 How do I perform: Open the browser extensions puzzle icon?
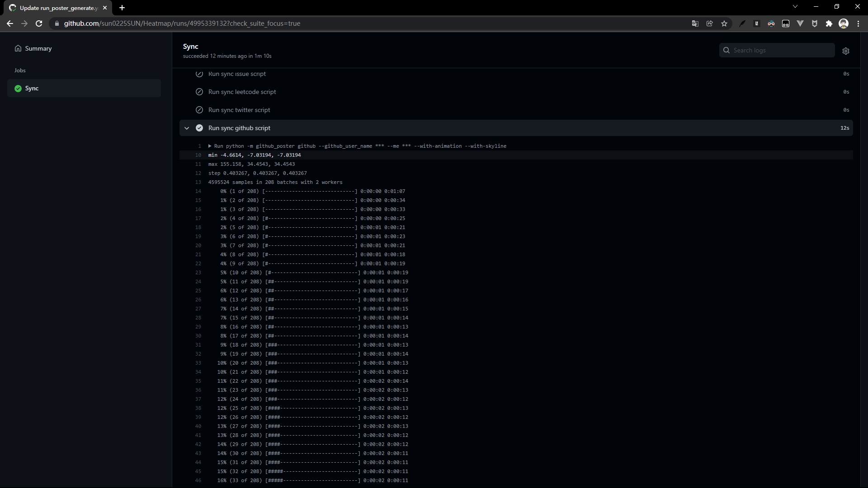point(829,23)
